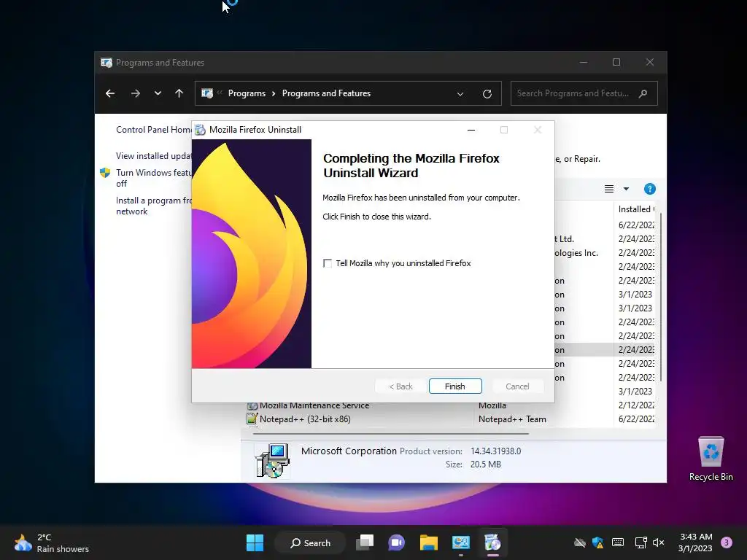Click the horizontal scrollbar of program list
The height and width of the screenshot is (560, 747).
(x=391, y=434)
